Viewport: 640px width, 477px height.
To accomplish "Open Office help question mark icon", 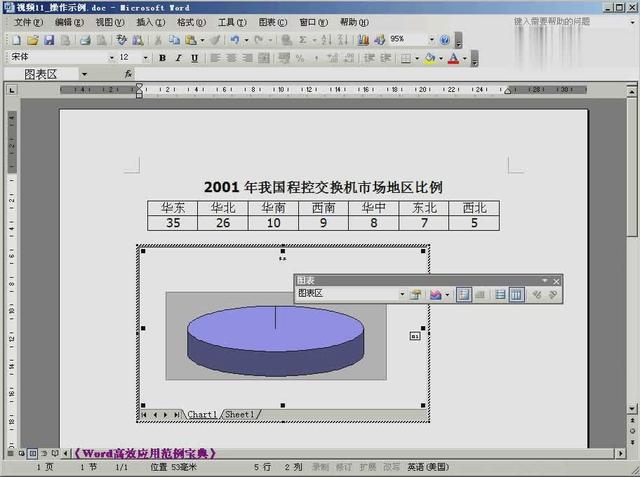I will point(445,40).
